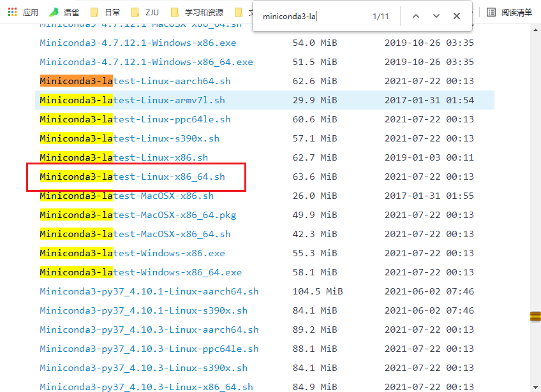This screenshot has width=541, height=392.
Task: Open the 日常 bookmark folder
Action: pyautogui.click(x=105, y=12)
